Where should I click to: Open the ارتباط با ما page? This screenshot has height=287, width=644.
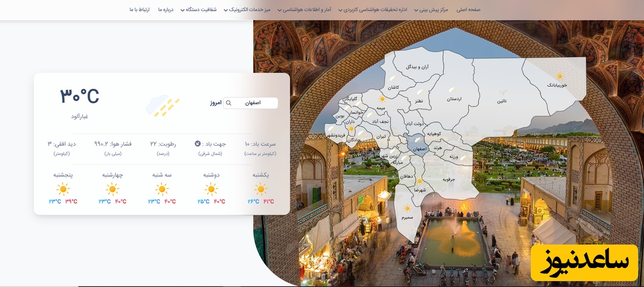point(139,10)
